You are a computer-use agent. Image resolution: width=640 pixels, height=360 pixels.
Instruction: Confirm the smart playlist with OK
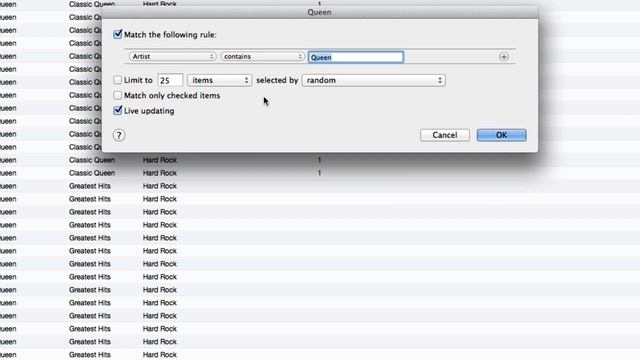coord(501,135)
